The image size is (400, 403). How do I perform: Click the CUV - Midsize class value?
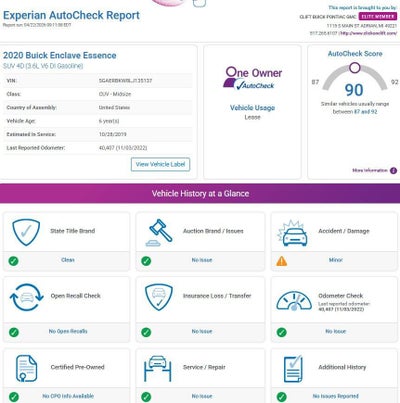point(115,94)
